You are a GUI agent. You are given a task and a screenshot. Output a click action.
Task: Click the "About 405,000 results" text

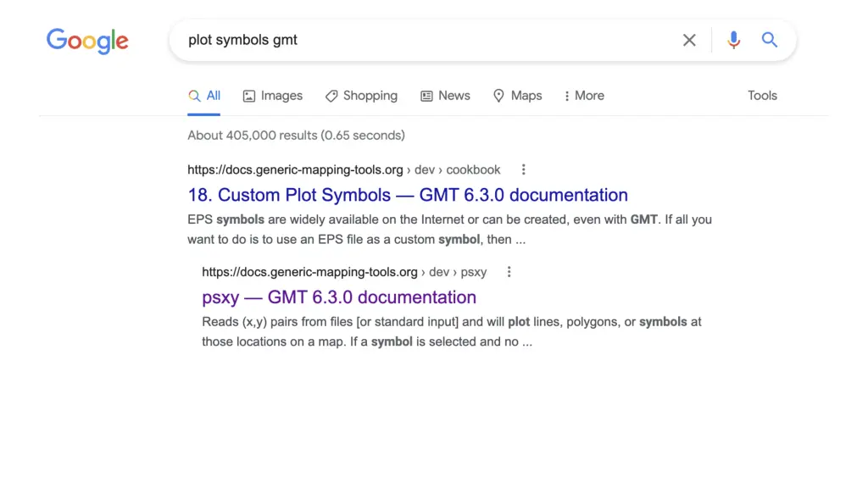point(296,135)
